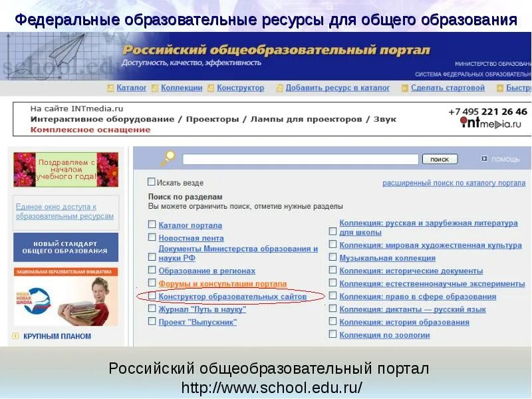Check the Новостная лента checkbox
Image resolution: width=532 pixels, height=399 pixels.
pos(152,237)
